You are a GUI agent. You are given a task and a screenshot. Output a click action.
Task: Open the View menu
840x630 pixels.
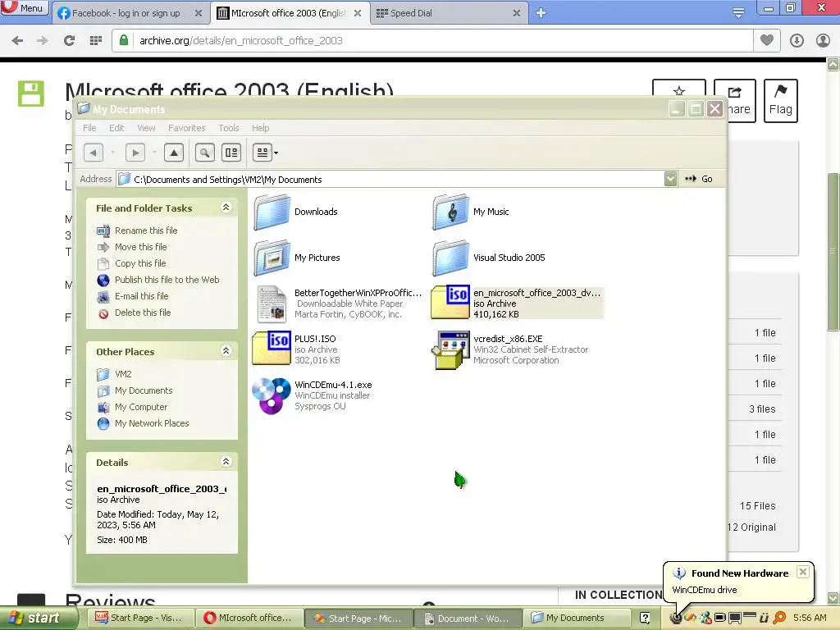tap(146, 128)
